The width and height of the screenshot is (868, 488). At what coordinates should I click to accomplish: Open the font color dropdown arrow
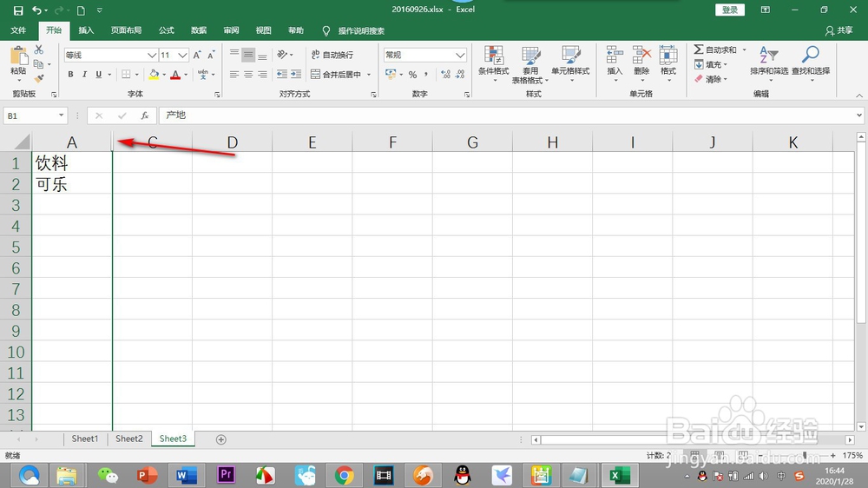click(x=186, y=74)
